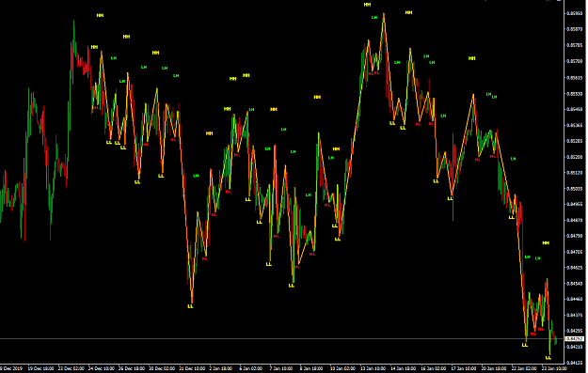
Task: Select the horizontal bid price line
Action: click(x=282, y=339)
